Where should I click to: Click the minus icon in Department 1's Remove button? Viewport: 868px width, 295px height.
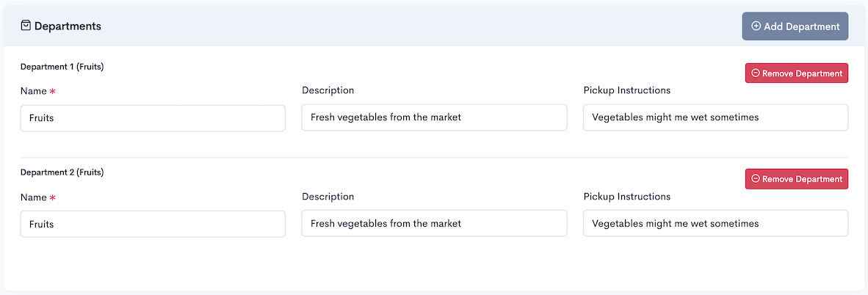pyautogui.click(x=756, y=73)
